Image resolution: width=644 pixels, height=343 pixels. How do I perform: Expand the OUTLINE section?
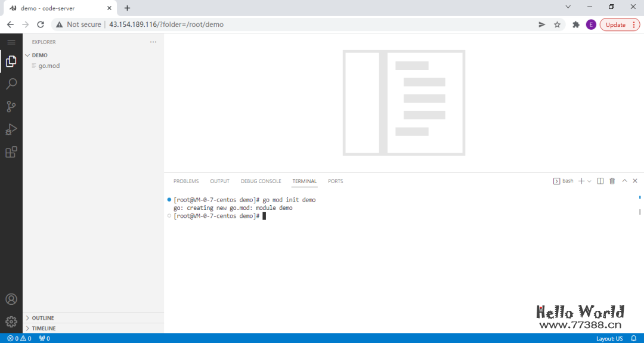pos(42,318)
